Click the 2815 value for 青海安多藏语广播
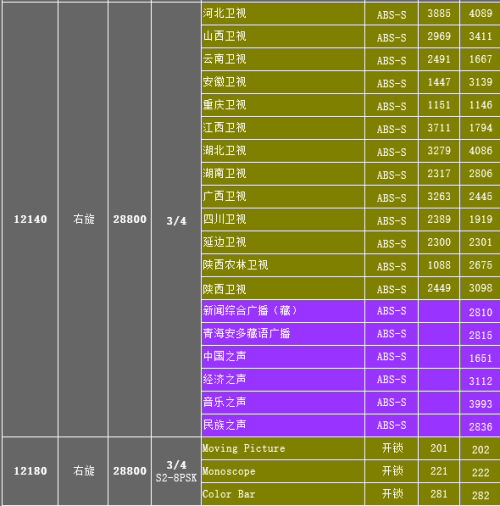Viewport: 500px width, 506px height. point(480,335)
